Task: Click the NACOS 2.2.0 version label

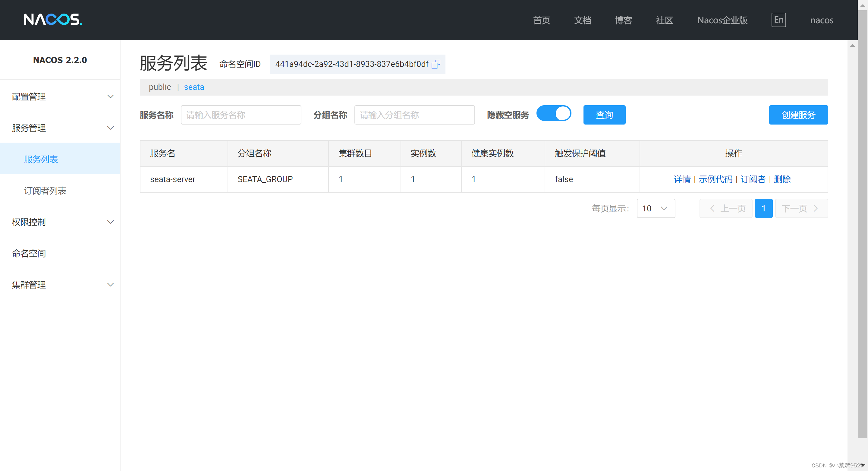Action: click(60, 60)
